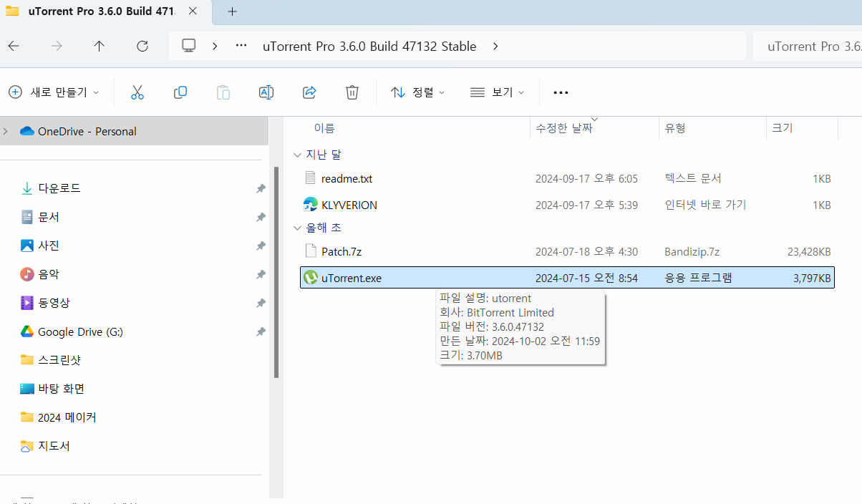Open the three-dot See more menu
This screenshot has width=862, height=504.
click(x=561, y=92)
